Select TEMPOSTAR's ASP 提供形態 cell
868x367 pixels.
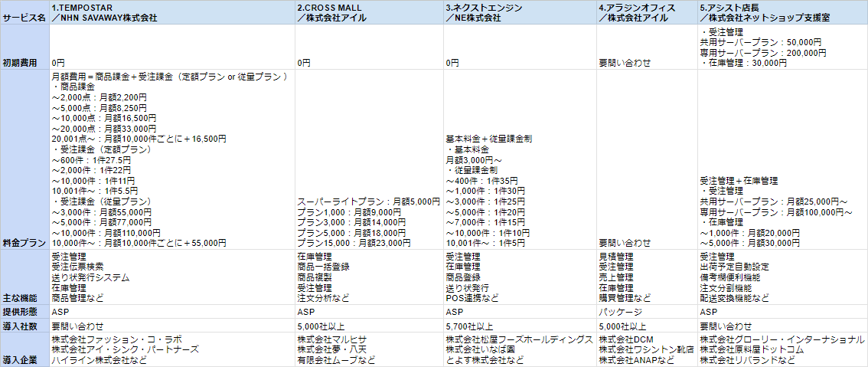[173, 311]
